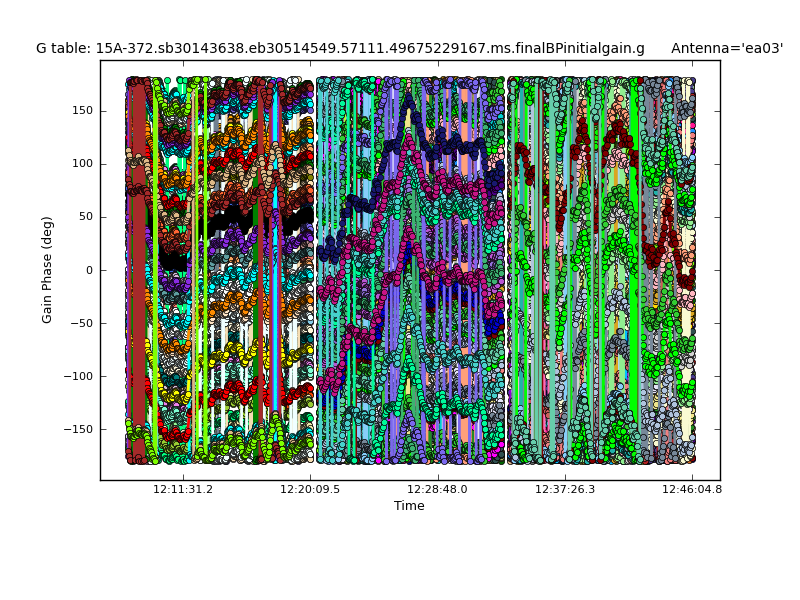Screen dimensions: 800x600
Task: Click the 50 y-axis tick label
Action: click(x=86, y=217)
